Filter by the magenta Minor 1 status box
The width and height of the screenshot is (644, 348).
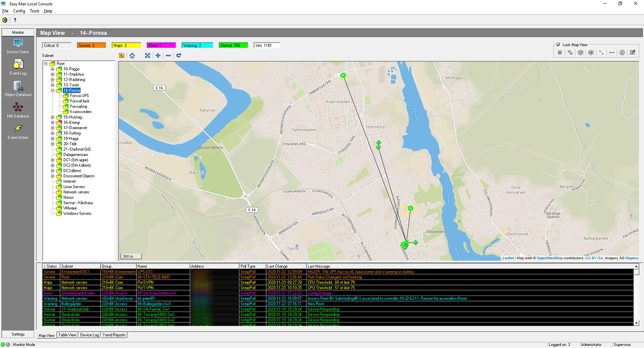click(162, 46)
